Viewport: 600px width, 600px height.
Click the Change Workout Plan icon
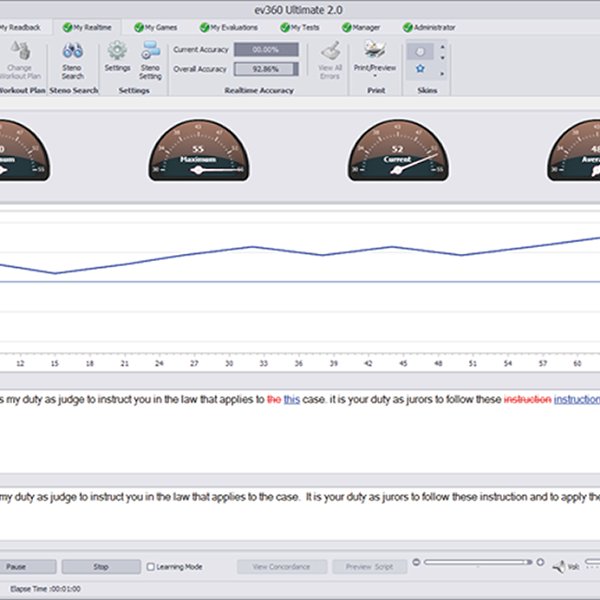tap(20, 51)
